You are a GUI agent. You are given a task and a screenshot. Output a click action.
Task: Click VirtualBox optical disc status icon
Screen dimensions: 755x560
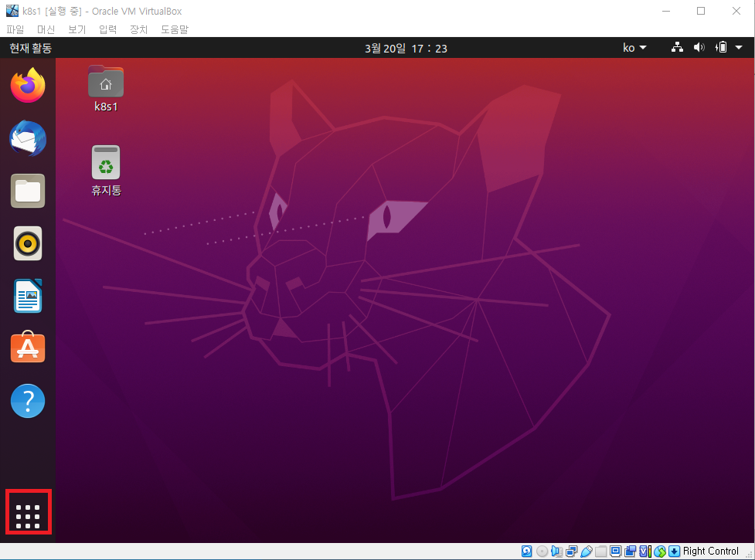coord(542,551)
